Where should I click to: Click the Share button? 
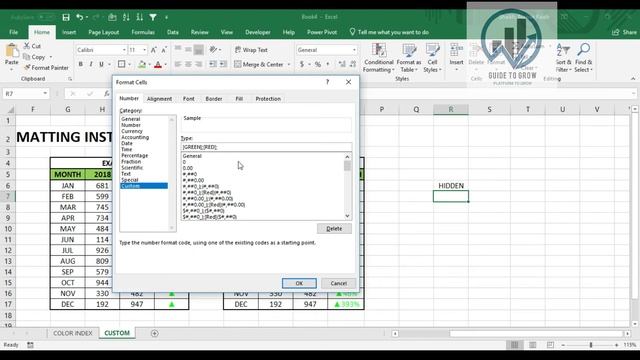[624, 32]
